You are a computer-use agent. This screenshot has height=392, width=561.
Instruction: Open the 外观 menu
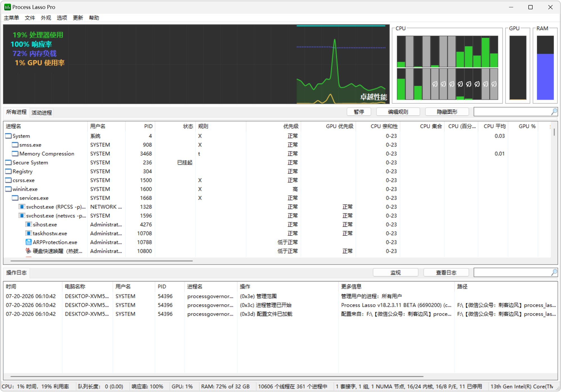click(46, 18)
